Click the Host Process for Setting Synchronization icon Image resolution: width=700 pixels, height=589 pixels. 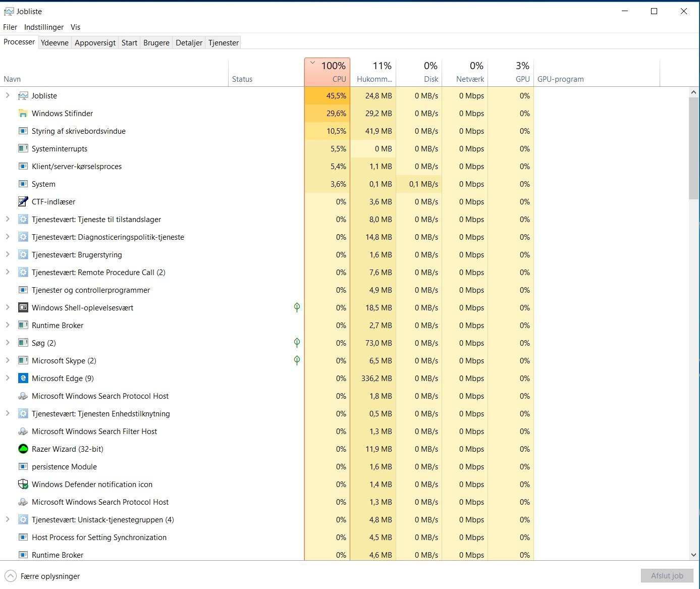tap(23, 538)
